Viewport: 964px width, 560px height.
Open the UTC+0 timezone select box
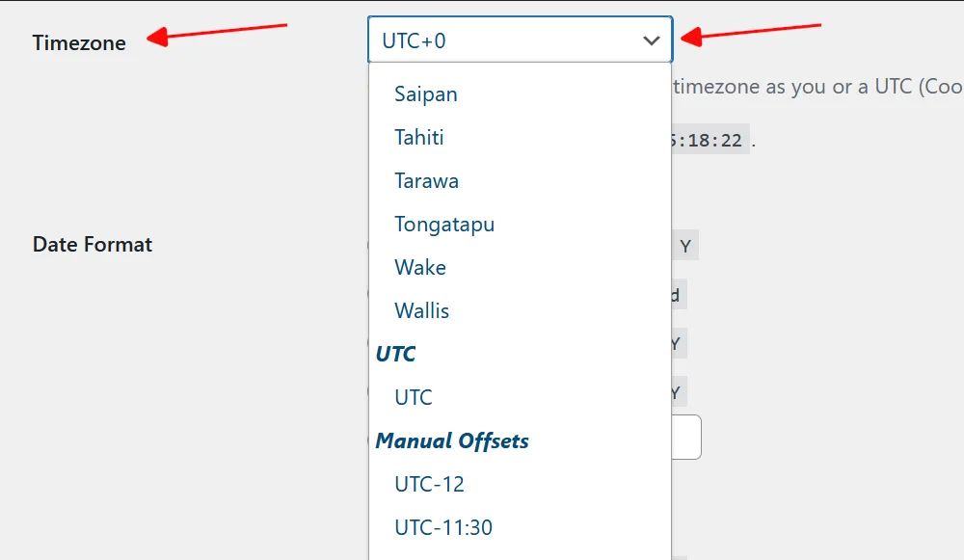[521, 40]
